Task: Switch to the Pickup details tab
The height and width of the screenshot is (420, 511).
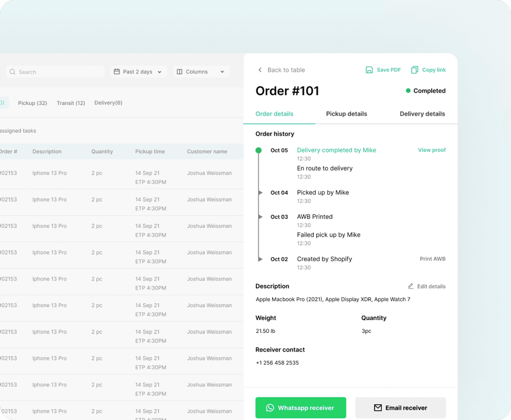Action: [x=346, y=114]
